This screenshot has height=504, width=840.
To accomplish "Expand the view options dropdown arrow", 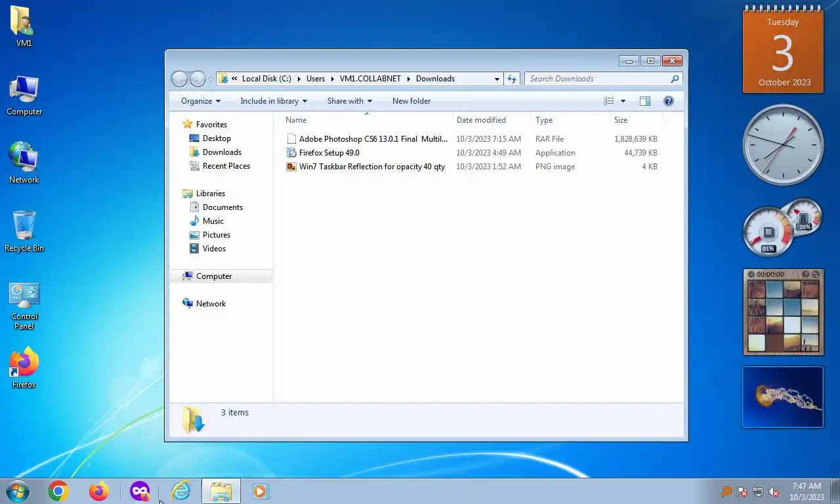I will tap(623, 101).
